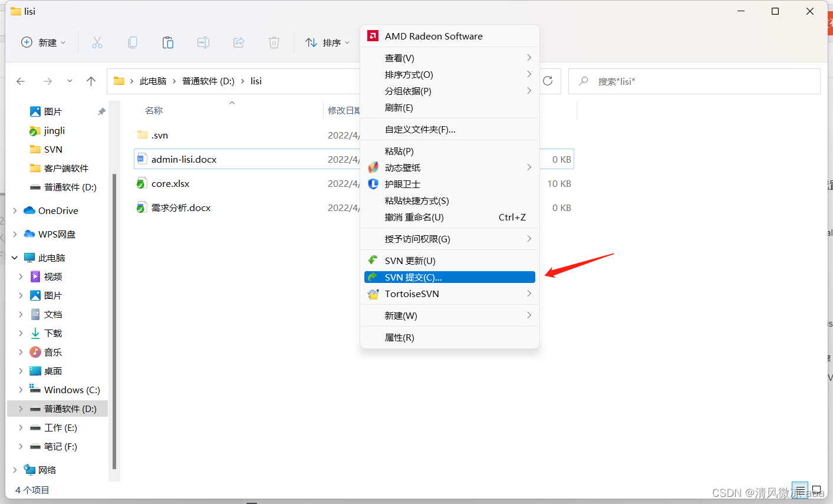Click lisi in the address breadcrumb
Screen dimensions: 833x504
(256, 81)
